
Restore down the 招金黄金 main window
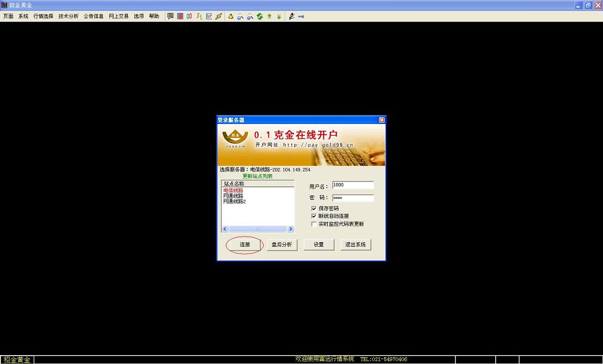click(588, 5)
